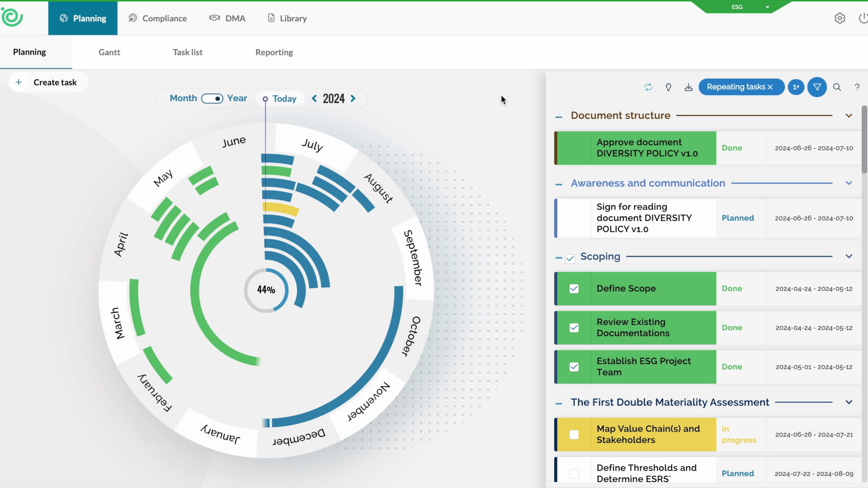Viewport: 868px width, 488px height.
Task: Open the filter funnel button
Action: [817, 87]
